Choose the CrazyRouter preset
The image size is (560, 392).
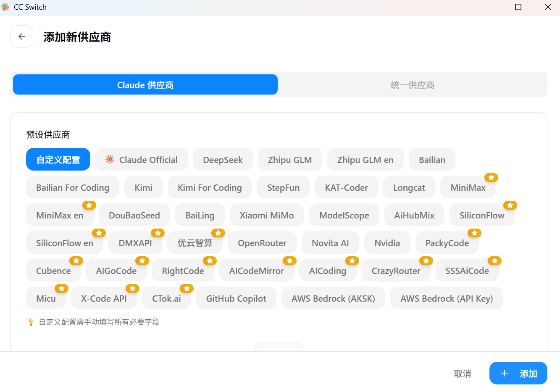point(396,270)
